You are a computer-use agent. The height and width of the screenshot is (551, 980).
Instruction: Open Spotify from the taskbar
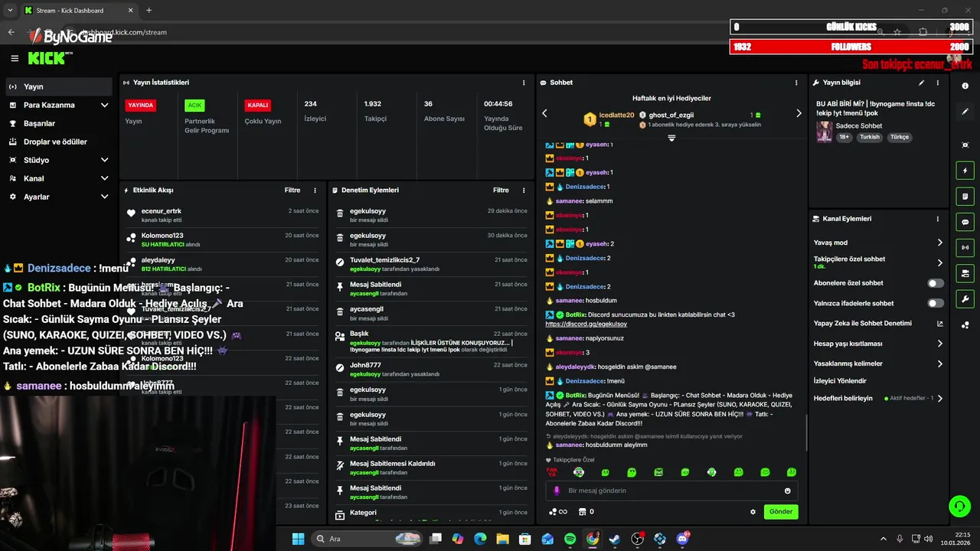coord(570,539)
